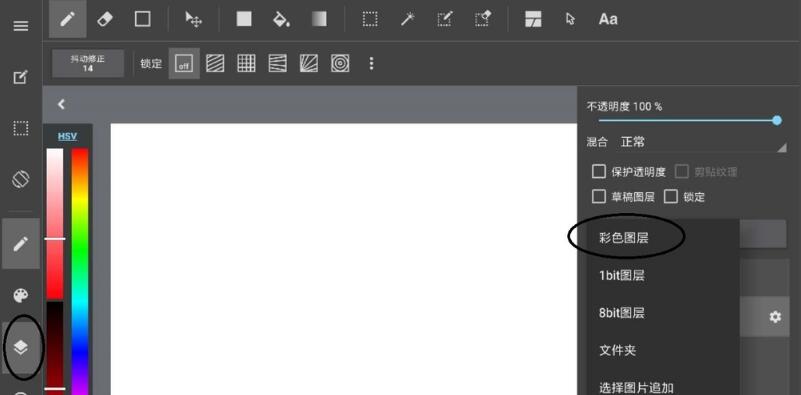Select the Text tool Aa
This screenshot has width=801, height=395.
tap(608, 19)
